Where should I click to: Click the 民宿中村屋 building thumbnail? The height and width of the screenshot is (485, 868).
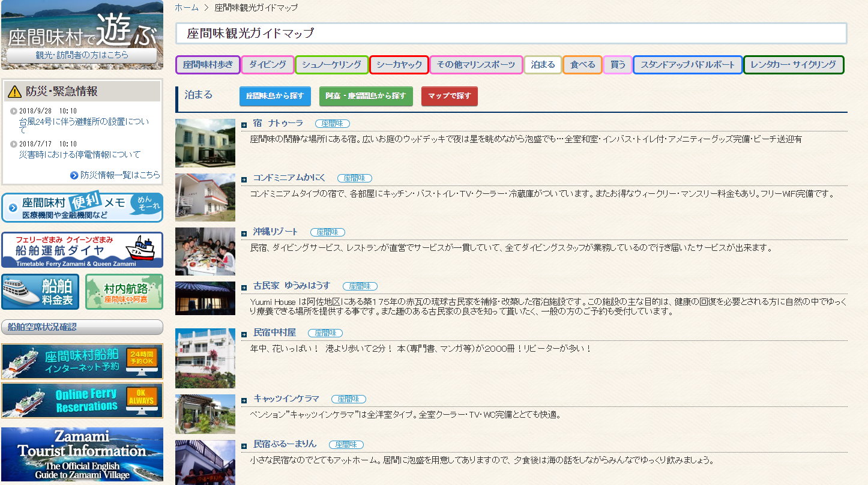coord(205,358)
